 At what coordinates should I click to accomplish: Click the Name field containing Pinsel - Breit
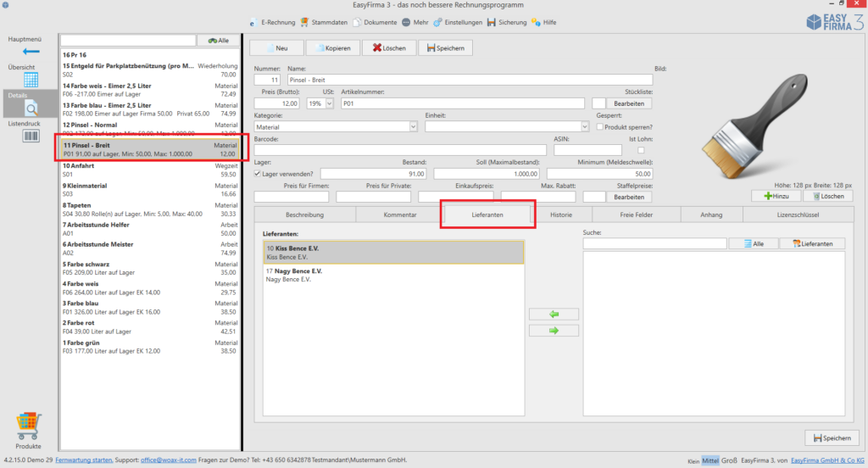coord(470,80)
